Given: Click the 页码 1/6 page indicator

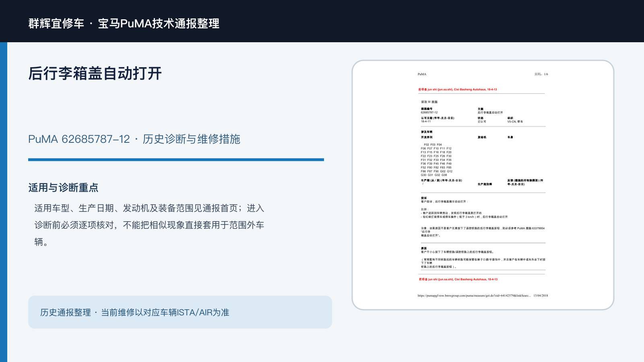Looking at the screenshot, I should [x=541, y=74].
